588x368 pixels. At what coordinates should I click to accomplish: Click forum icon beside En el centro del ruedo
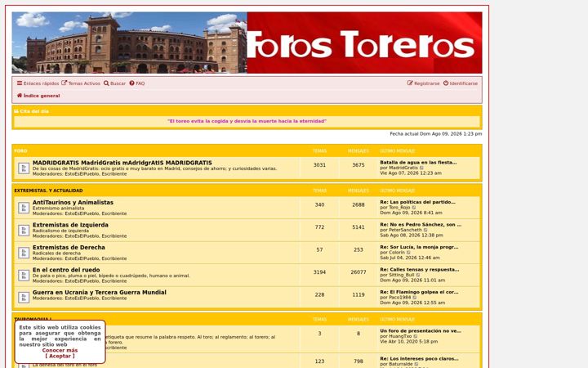[24, 276]
